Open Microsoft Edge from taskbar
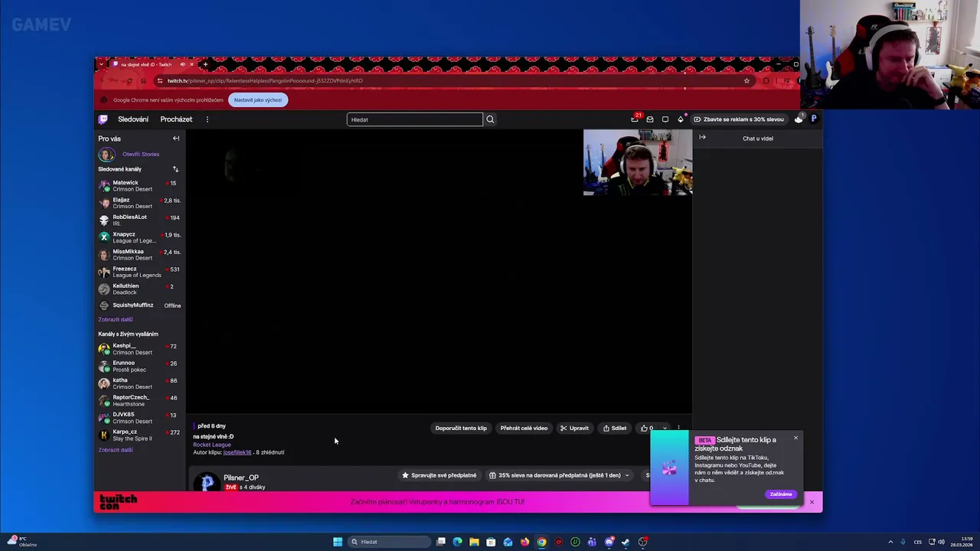This screenshot has width=980, height=551. (457, 542)
